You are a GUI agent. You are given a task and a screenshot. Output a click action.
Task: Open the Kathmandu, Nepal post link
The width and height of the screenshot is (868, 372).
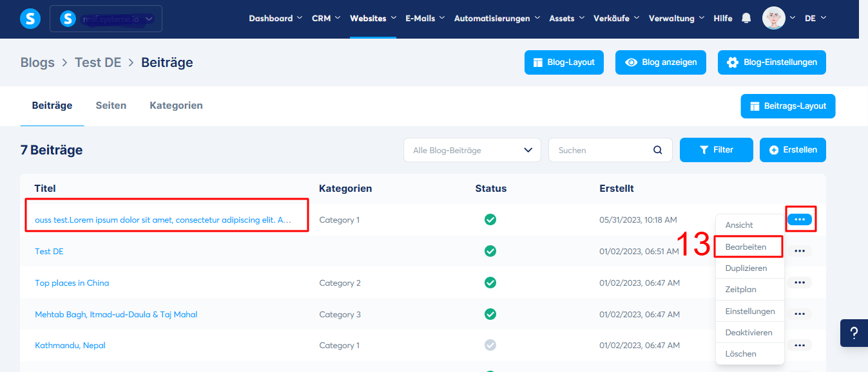(x=70, y=346)
